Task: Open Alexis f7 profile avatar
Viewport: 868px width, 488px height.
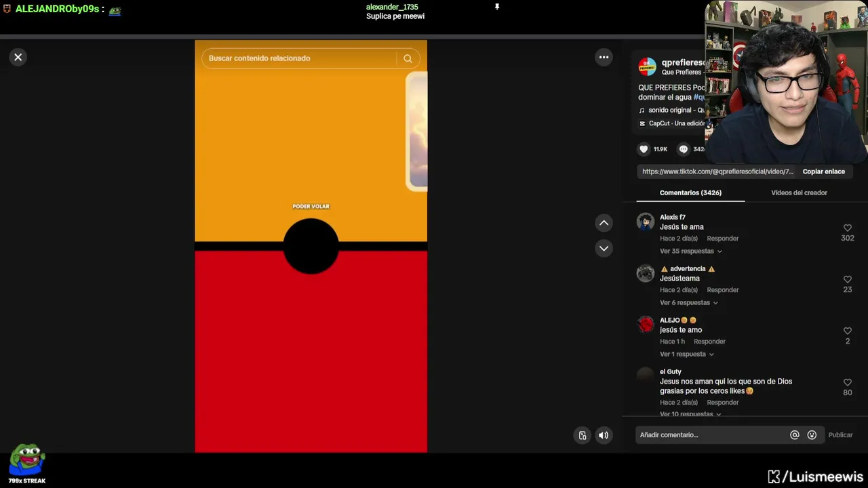Action: (646, 222)
